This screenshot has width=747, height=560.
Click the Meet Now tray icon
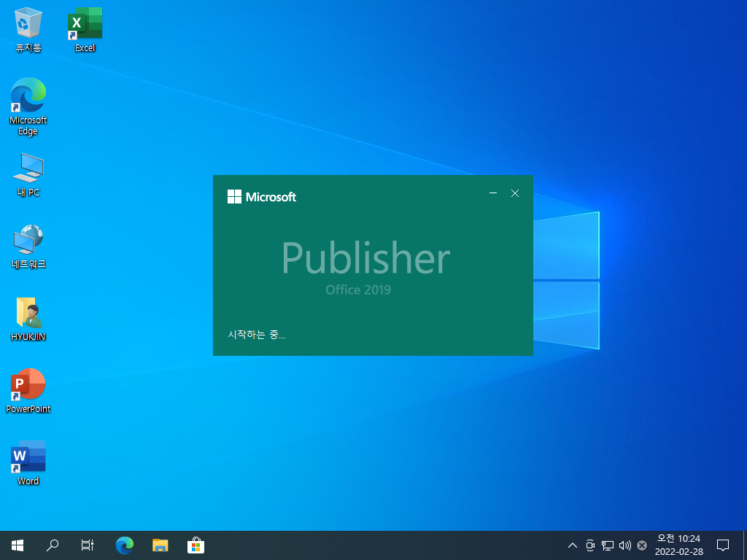[589, 545]
